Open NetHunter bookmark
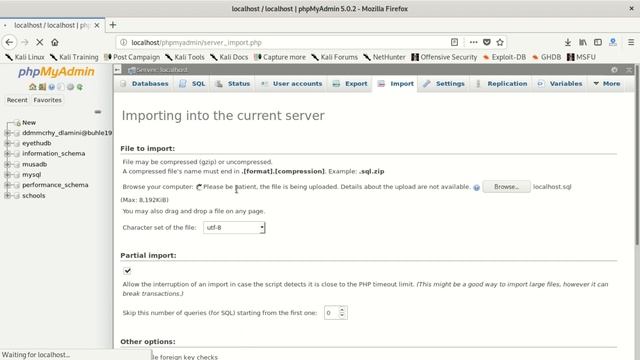The width and height of the screenshot is (640, 360). point(384,57)
